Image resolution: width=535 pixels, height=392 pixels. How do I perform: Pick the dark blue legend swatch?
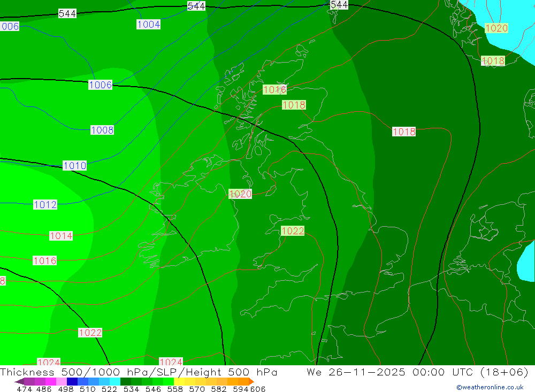click(71, 381)
